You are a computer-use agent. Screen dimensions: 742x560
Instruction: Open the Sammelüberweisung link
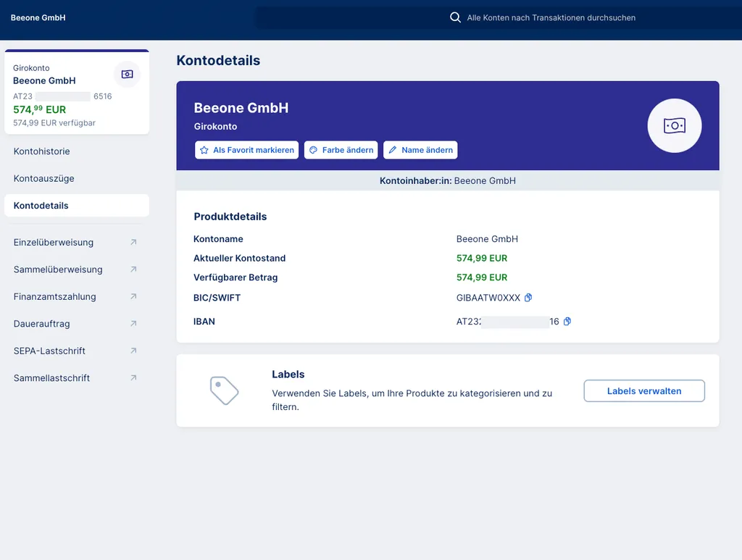[58, 269]
